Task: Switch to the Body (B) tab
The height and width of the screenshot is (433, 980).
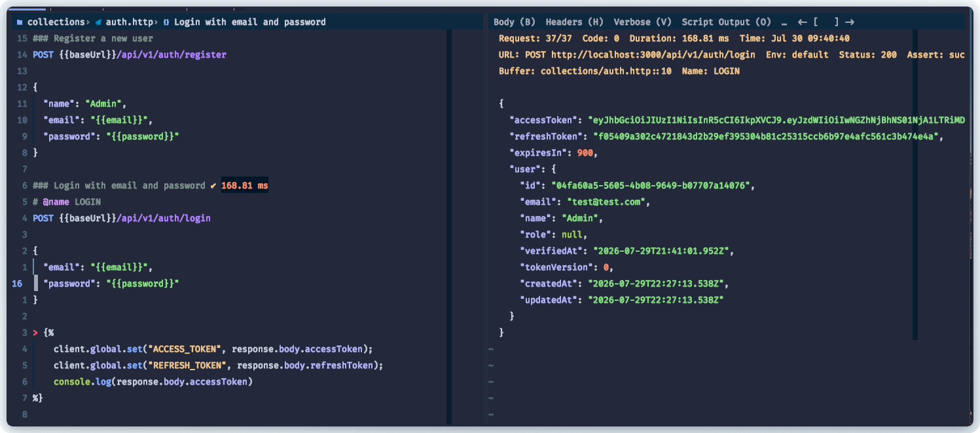Action: (515, 22)
